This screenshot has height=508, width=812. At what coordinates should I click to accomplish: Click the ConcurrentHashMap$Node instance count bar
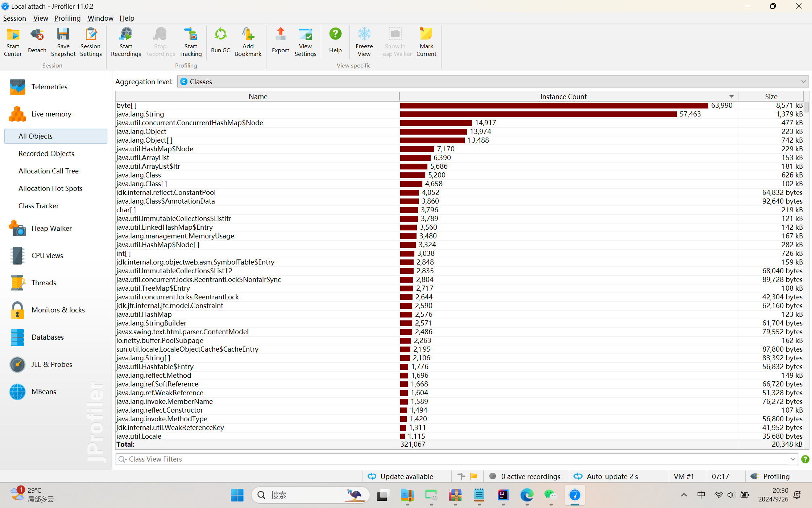tap(436, 123)
